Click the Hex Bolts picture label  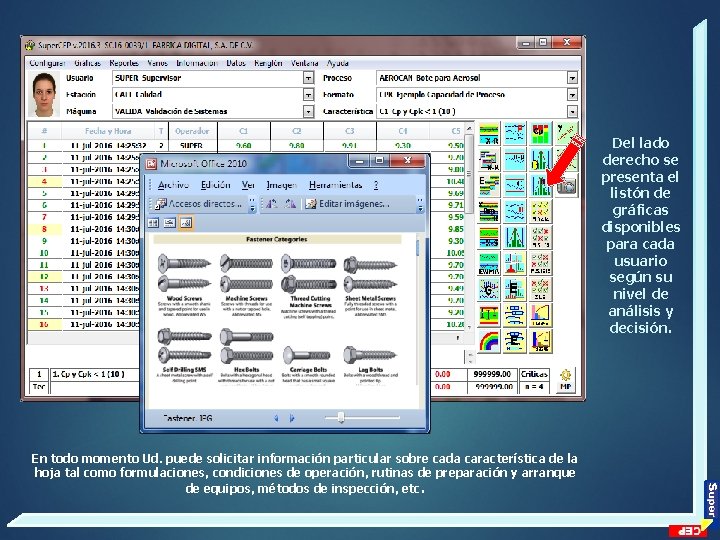click(x=247, y=370)
